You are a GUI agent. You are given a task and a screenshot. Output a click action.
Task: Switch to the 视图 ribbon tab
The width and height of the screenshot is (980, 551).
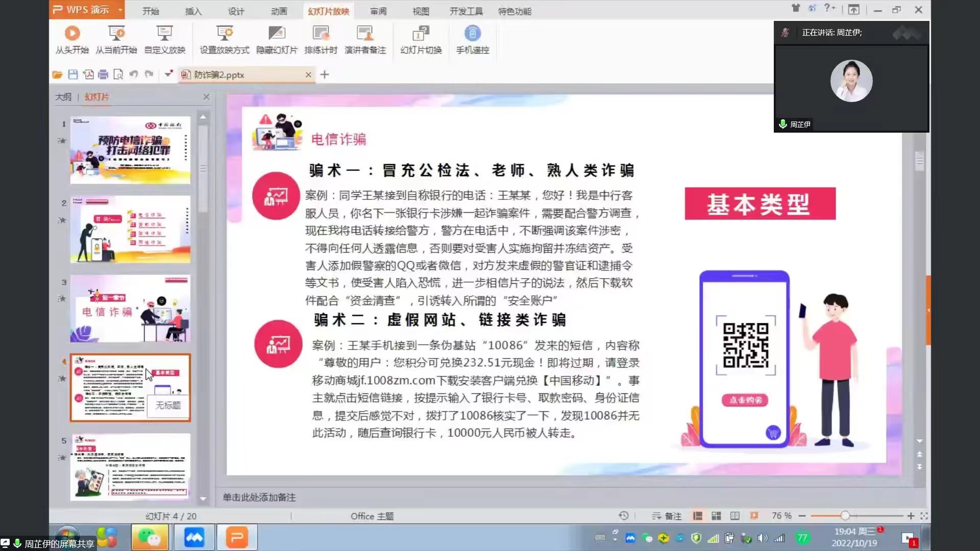coord(421,11)
